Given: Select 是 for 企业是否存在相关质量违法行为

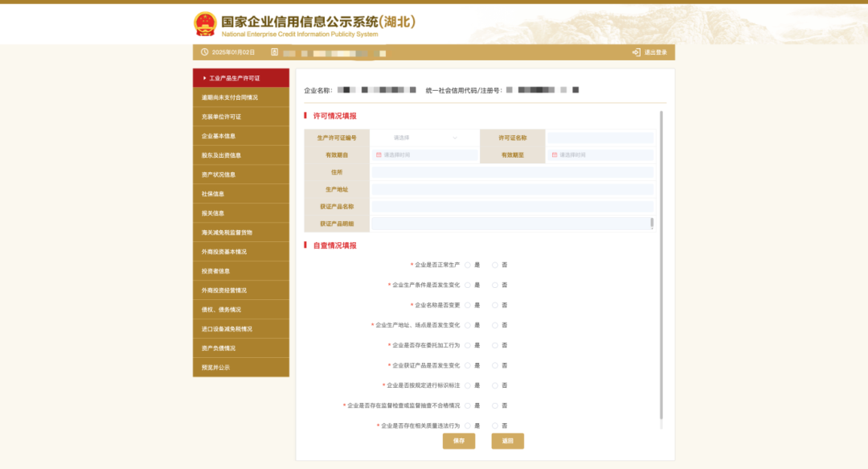Looking at the screenshot, I should [x=468, y=426].
